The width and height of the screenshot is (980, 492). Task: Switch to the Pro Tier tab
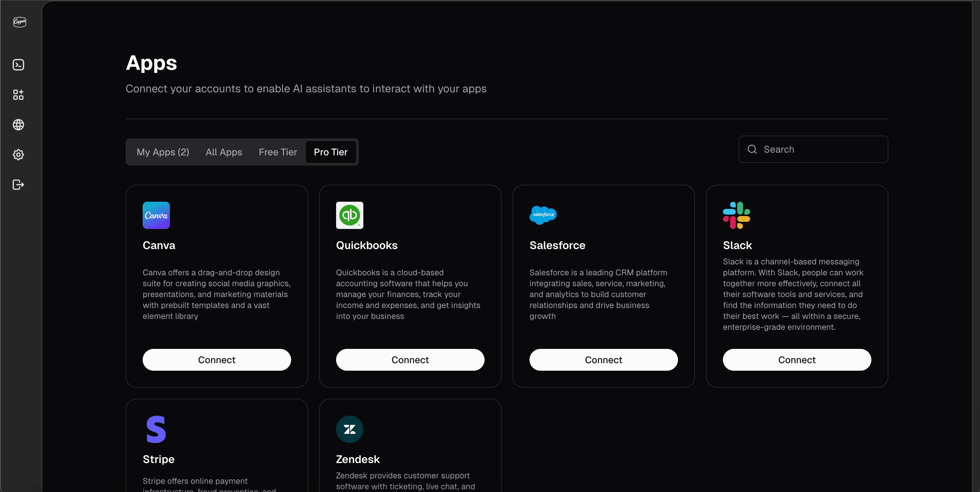click(x=330, y=152)
